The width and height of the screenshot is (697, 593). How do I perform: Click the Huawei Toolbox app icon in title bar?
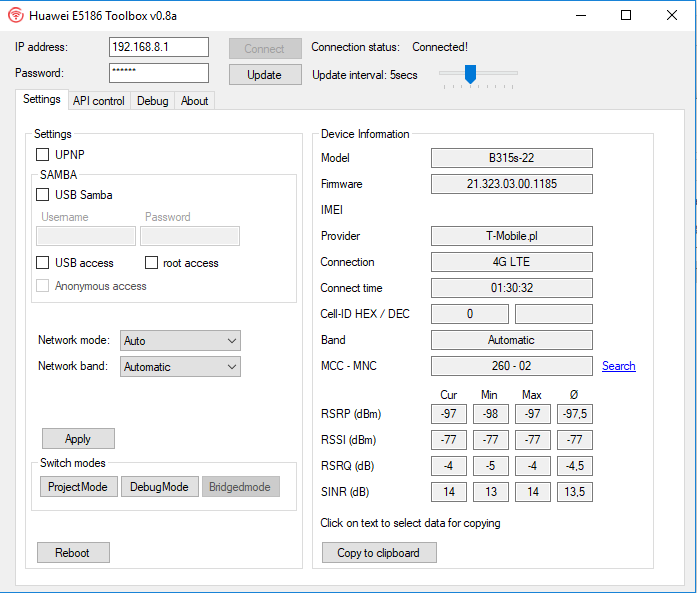pyautogui.click(x=16, y=16)
